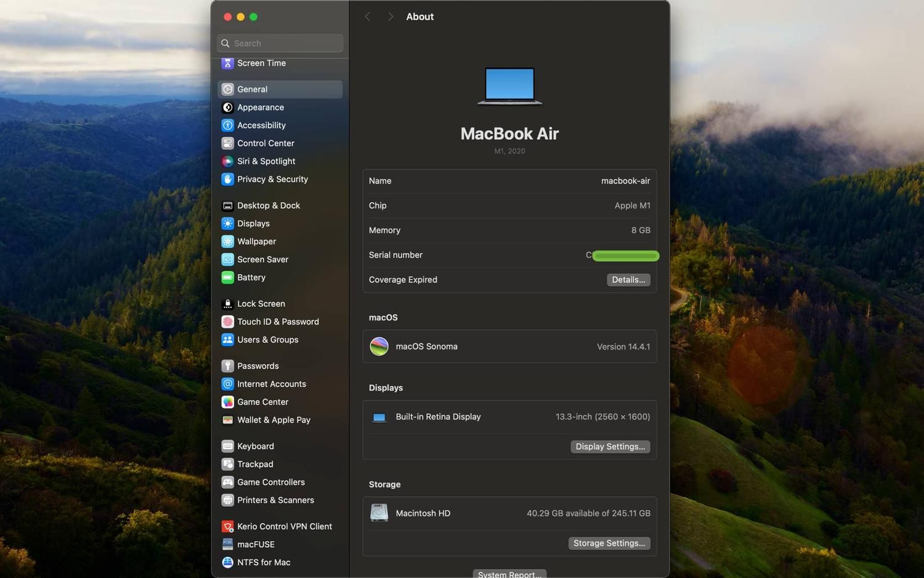Click Touch ID fingerprint icon

[227, 322]
